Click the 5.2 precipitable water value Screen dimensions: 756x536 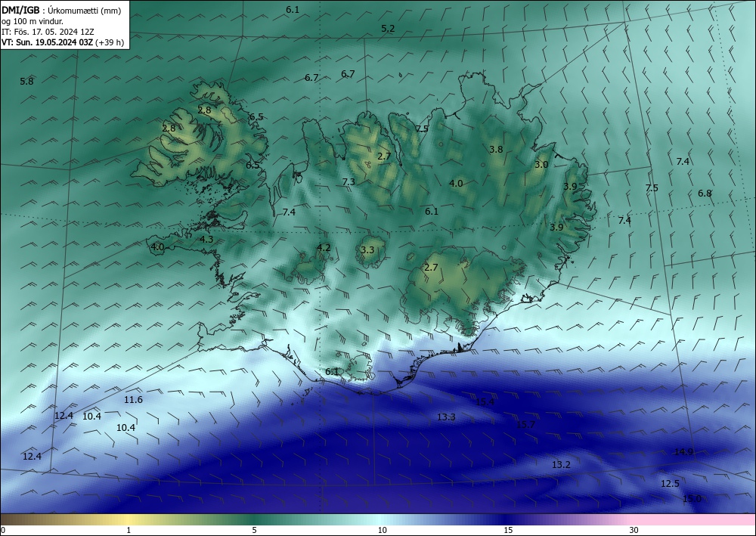(388, 29)
